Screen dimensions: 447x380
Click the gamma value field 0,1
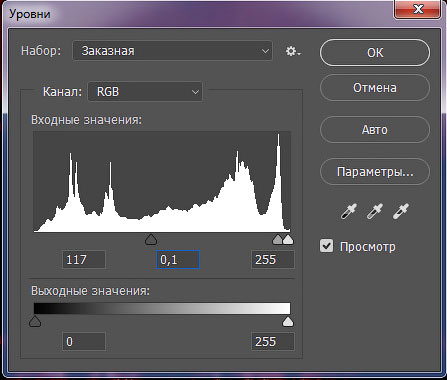tap(178, 260)
